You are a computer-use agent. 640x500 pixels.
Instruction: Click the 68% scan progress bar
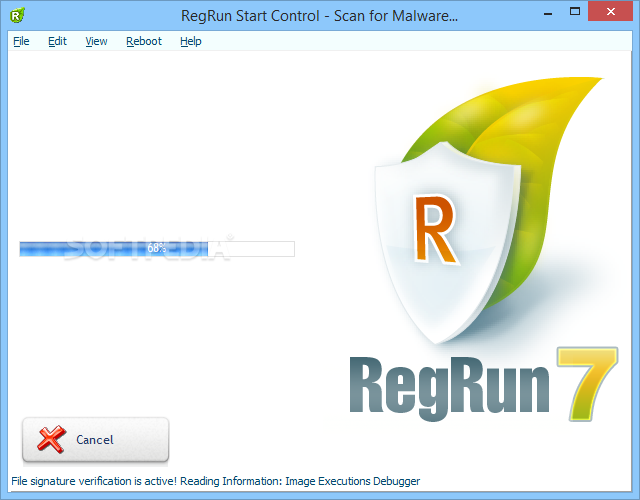coord(157,249)
